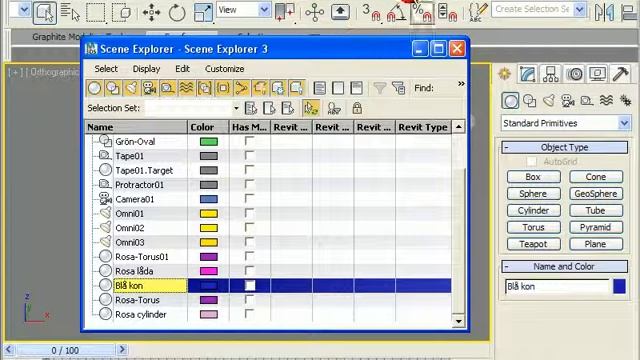Click the GeoSphere button
640x360 pixels.
pyautogui.click(x=596, y=193)
